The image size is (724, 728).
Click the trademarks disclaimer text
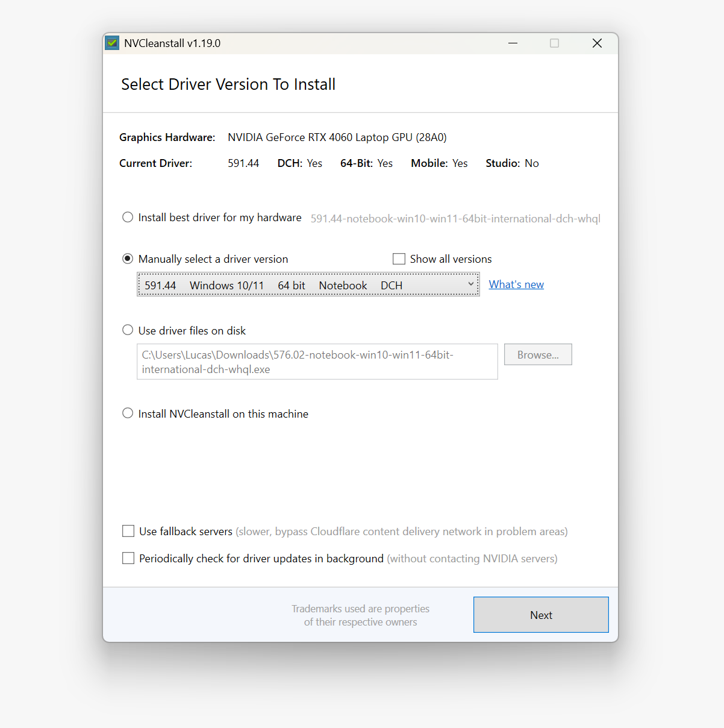click(360, 615)
